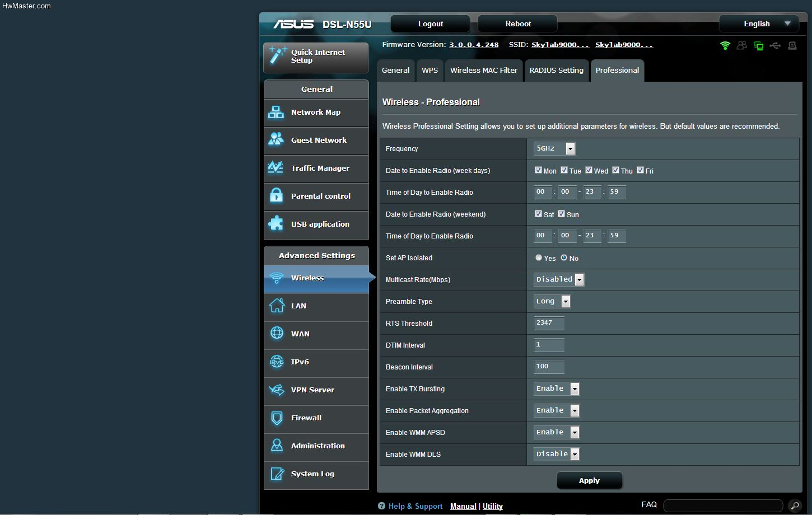The height and width of the screenshot is (515, 812).
Task: Uncheck the Thu weekday checkbox
Action: pyautogui.click(x=615, y=170)
